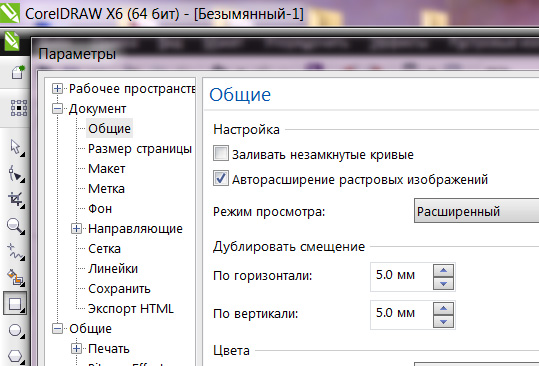Click the New document toolbar icon

pyautogui.click(x=18, y=72)
